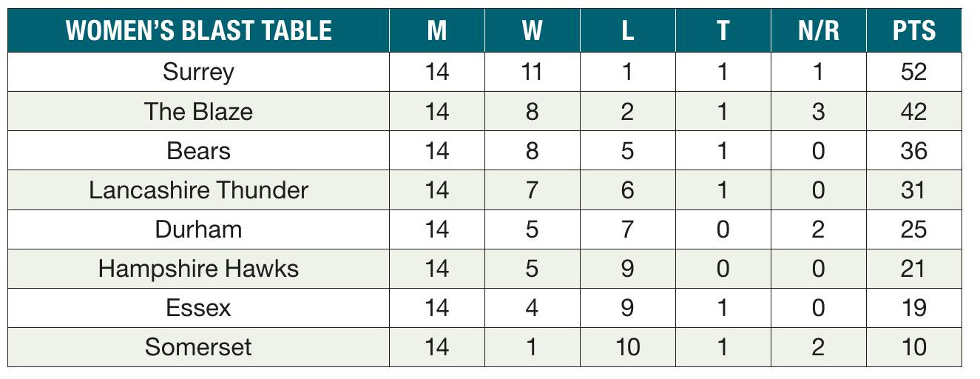This screenshot has height=379, width=980.
Task: Click the T column header
Action: pos(723,31)
